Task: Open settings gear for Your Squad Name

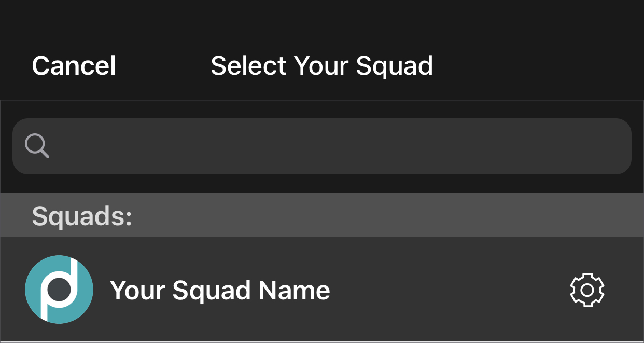Action: 587,290
